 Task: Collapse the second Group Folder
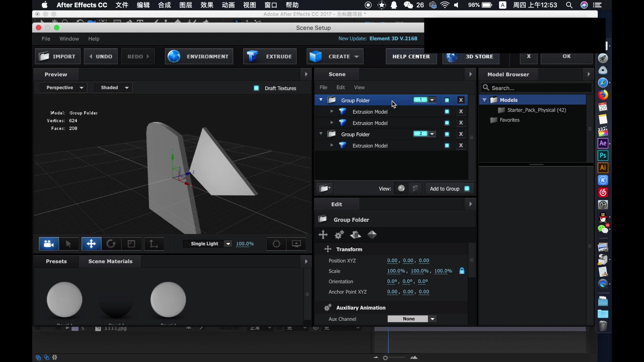pos(321,133)
